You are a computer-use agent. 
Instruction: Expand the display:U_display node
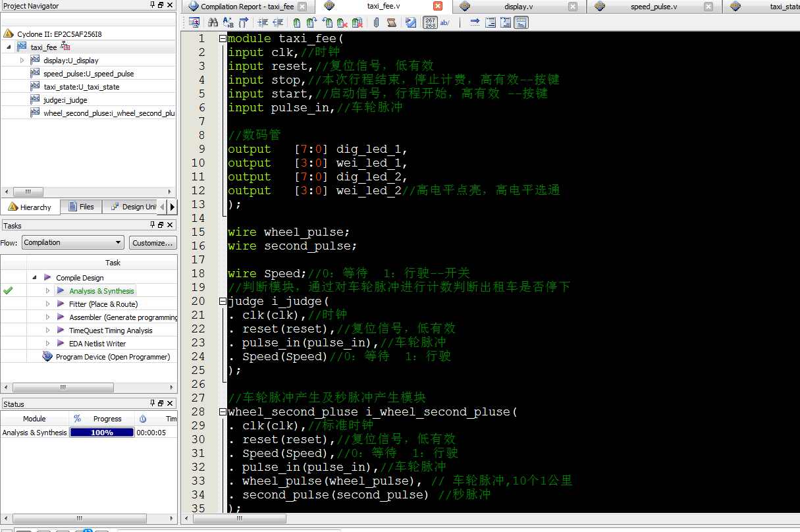pyautogui.click(x=22, y=60)
